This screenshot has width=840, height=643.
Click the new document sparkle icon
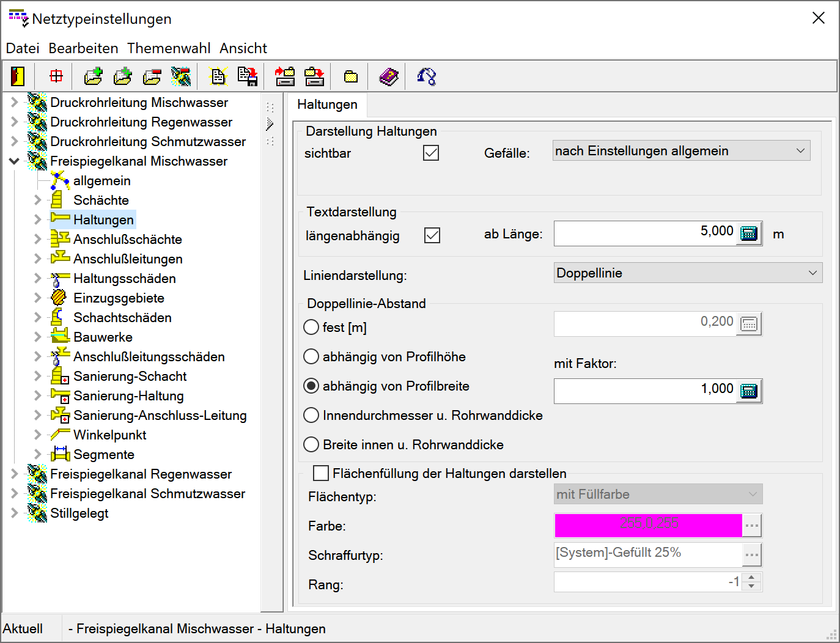218,76
